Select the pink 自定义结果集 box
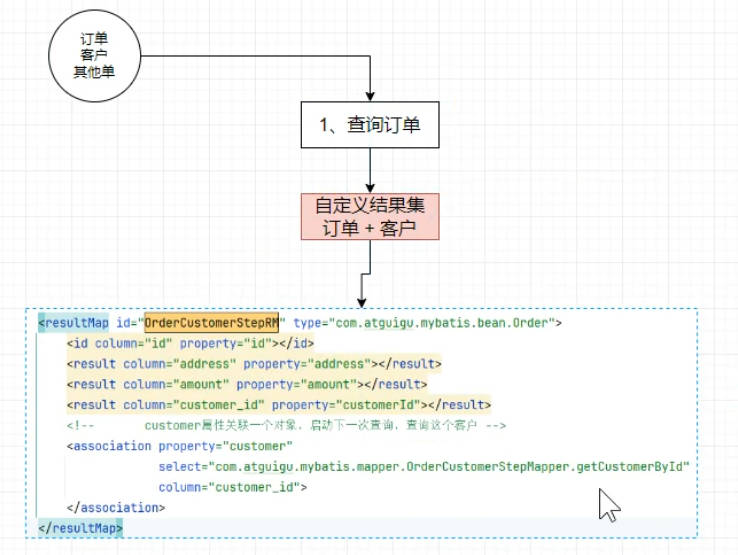Viewport: 738px width, 555px height. click(371, 216)
